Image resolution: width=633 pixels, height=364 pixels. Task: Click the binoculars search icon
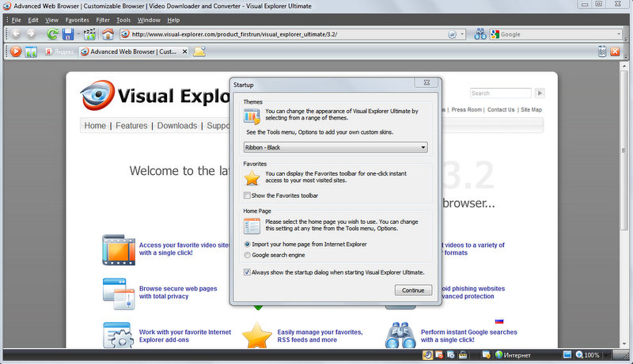(480, 34)
